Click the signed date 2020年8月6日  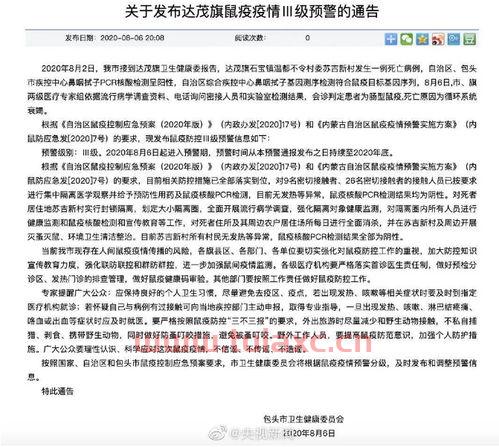pyautogui.click(x=309, y=433)
